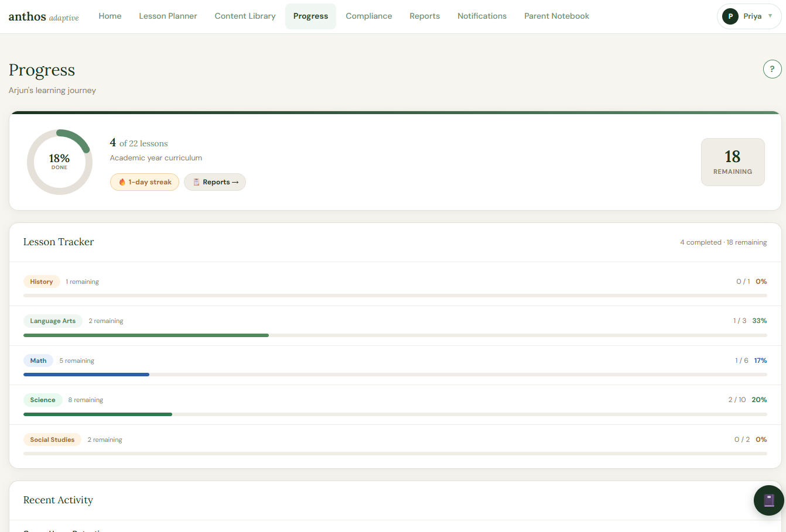Open the Lesson Planner tab

pos(168,16)
